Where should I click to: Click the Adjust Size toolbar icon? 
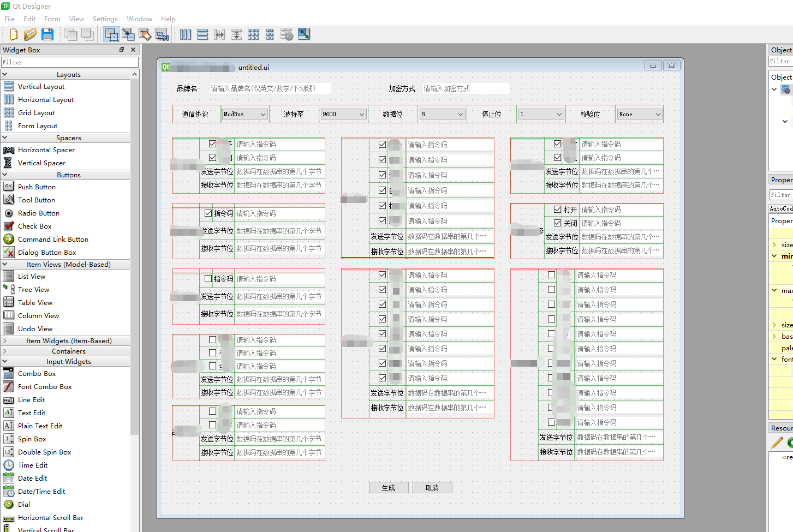pyautogui.click(x=304, y=34)
